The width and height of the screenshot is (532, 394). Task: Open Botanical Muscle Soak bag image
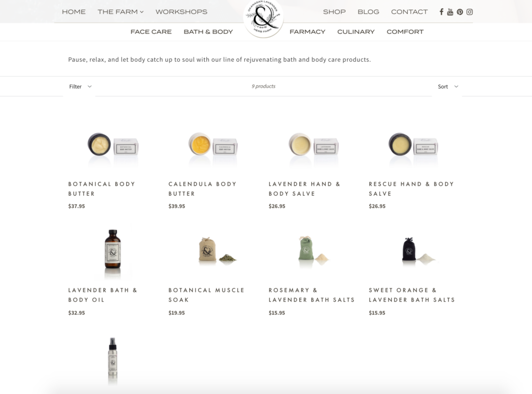click(x=217, y=250)
